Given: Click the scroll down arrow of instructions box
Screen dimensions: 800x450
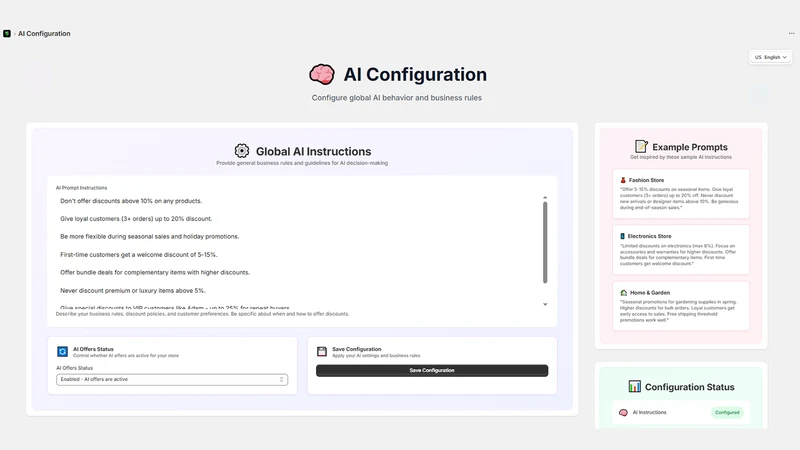Looking at the screenshot, I should click(x=545, y=305).
